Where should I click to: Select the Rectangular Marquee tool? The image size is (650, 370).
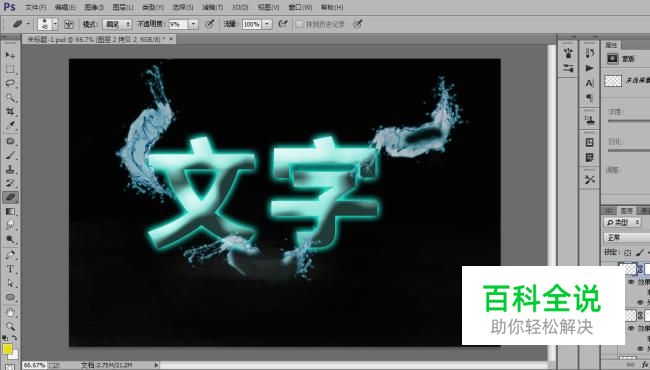pos(10,69)
